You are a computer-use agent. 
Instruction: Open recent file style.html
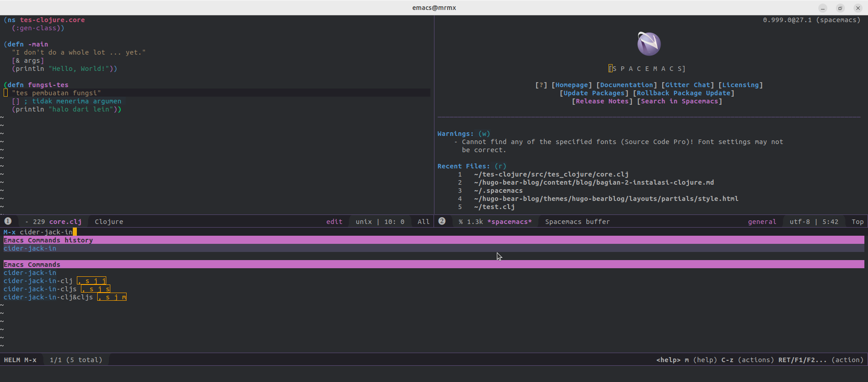[x=606, y=199]
